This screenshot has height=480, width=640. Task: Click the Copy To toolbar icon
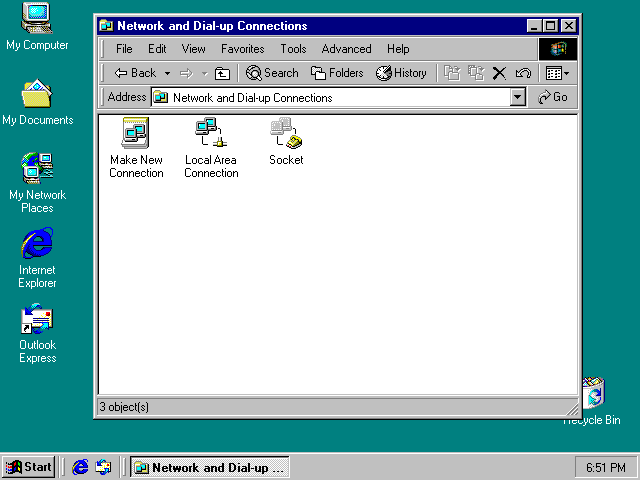(x=476, y=73)
